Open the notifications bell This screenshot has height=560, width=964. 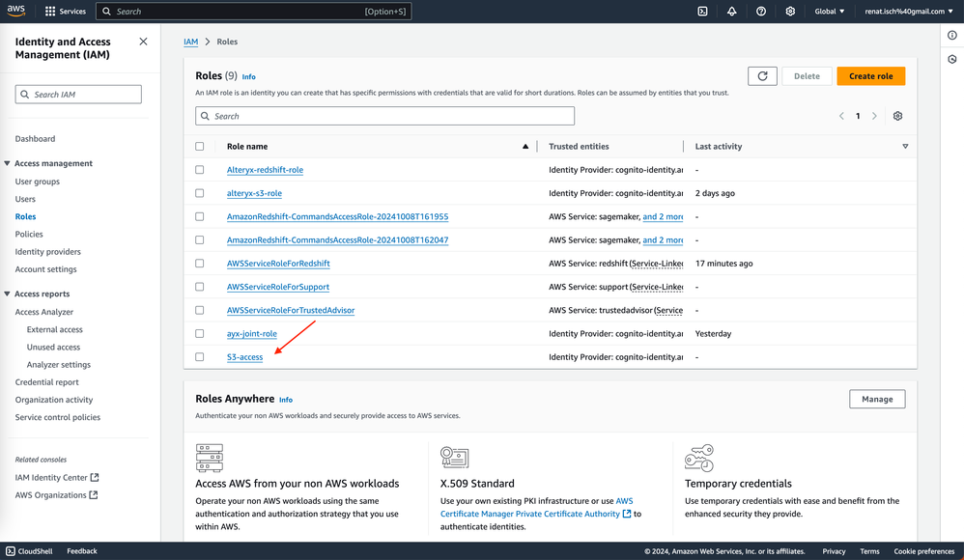click(731, 11)
